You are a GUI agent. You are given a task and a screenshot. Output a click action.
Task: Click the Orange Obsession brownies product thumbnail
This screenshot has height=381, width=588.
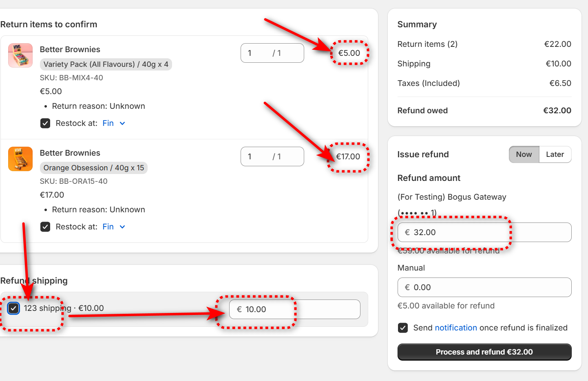point(20,159)
